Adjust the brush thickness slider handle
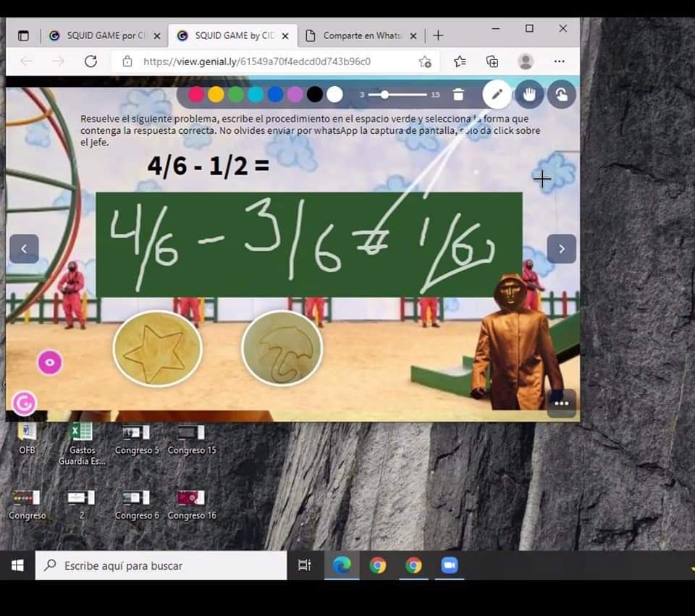The width and height of the screenshot is (695, 616). pyautogui.click(x=384, y=94)
